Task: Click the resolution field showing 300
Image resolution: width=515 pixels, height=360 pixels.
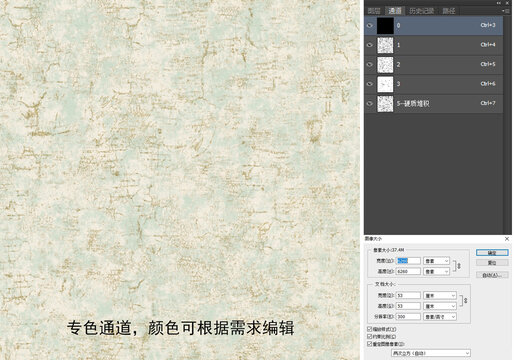Action: click(408, 317)
